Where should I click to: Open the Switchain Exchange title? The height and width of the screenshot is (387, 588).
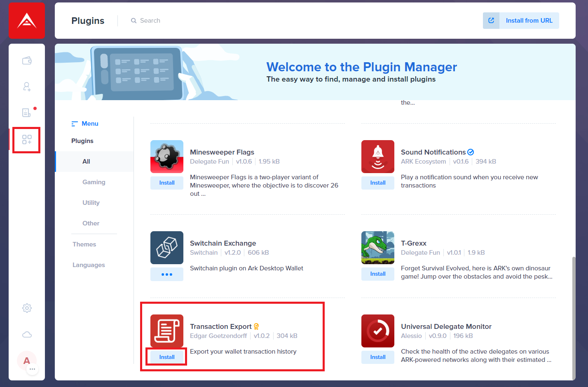click(x=223, y=243)
